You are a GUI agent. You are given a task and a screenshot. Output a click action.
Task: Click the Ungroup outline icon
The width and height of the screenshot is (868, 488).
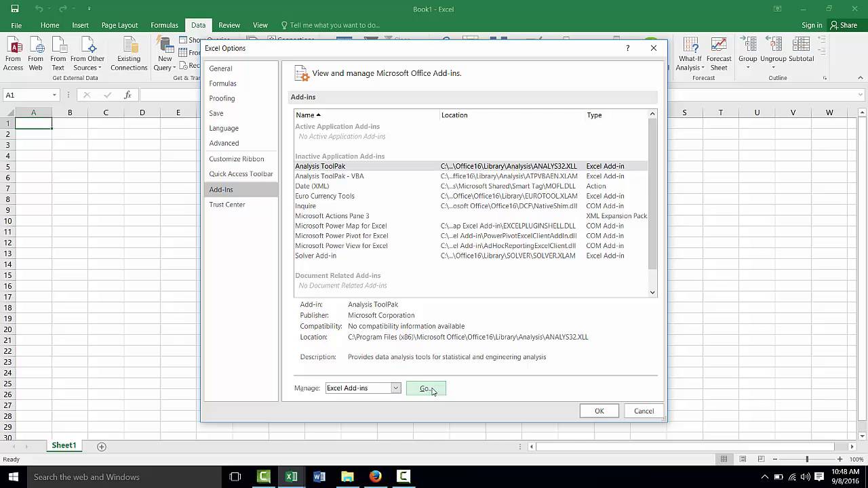click(773, 54)
